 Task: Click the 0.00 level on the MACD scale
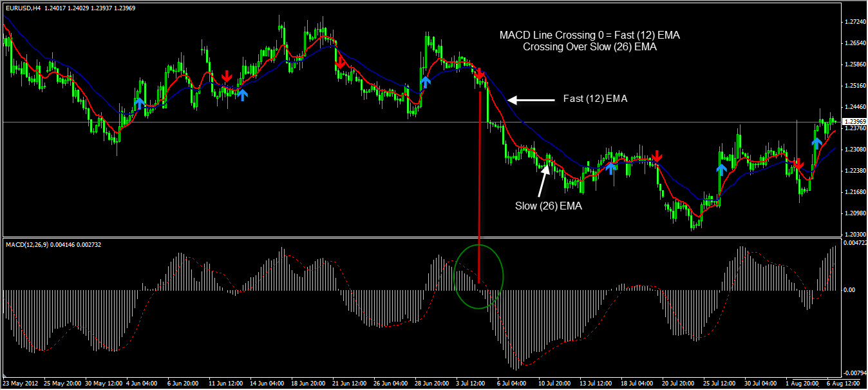tap(850, 290)
